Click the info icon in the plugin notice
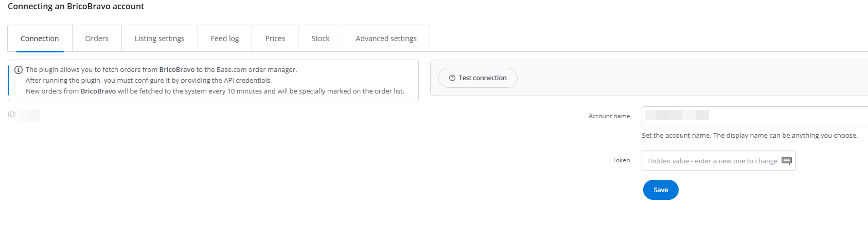868x243 pixels. coord(19,70)
